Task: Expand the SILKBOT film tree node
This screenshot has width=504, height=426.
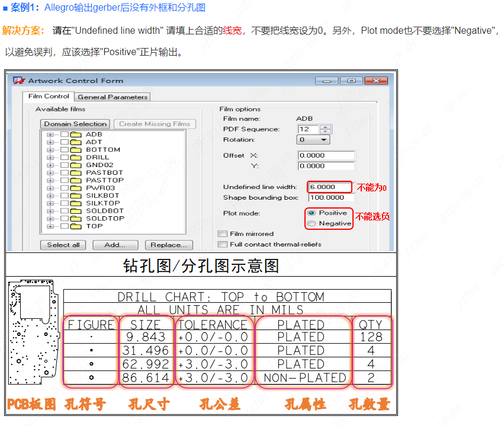Action: 50,196
